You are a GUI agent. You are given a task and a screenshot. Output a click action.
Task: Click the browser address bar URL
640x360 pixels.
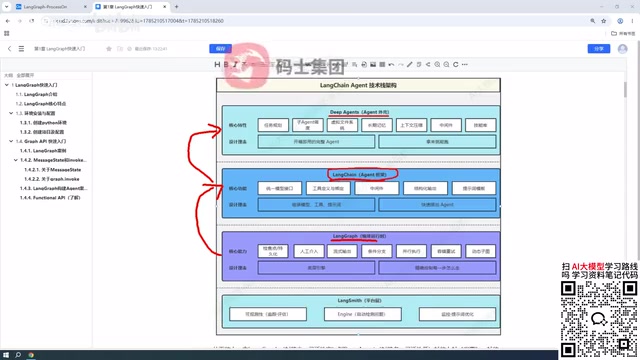tap(140, 21)
